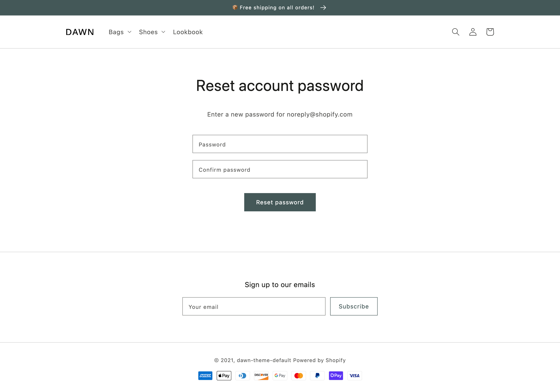Screen dimensions: 560x392
Task: Click the American Express payment icon
Action: (x=205, y=375)
